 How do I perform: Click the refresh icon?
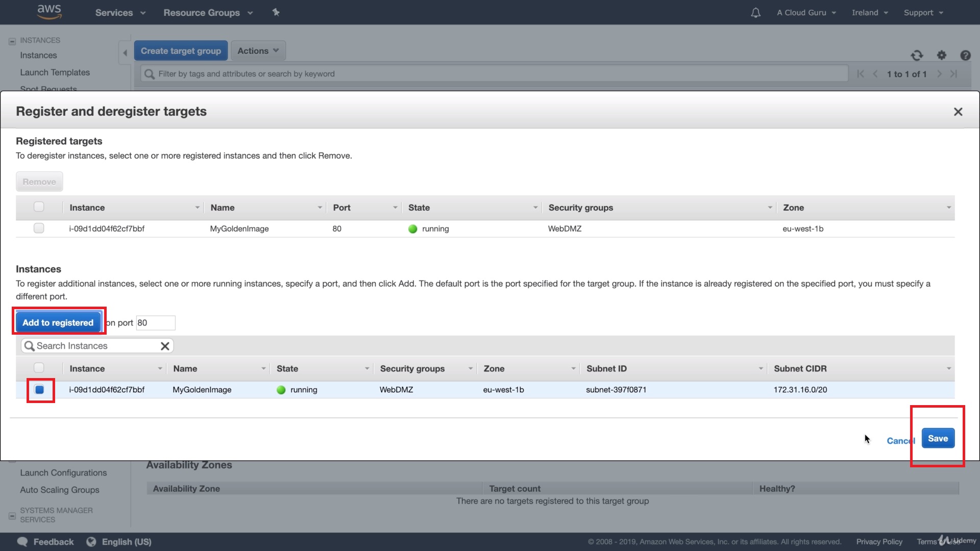pyautogui.click(x=917, y=55)
